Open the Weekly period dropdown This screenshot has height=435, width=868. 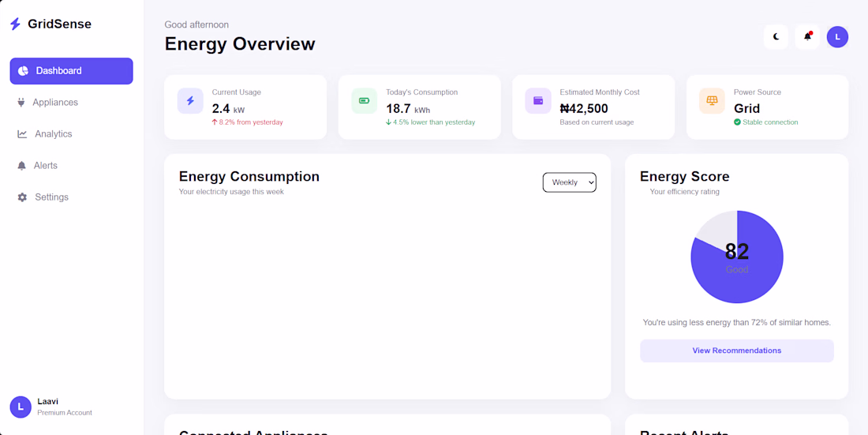pos(569,182)
